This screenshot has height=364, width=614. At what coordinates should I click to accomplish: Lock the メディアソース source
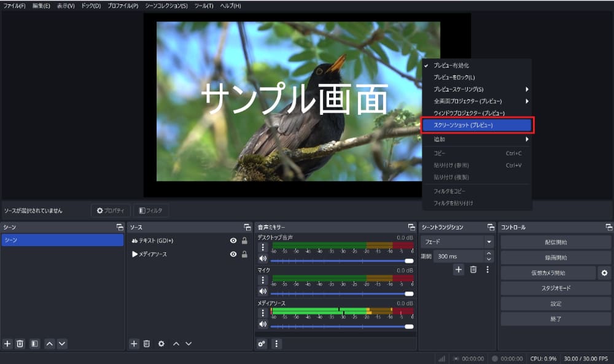coord(244,254)
